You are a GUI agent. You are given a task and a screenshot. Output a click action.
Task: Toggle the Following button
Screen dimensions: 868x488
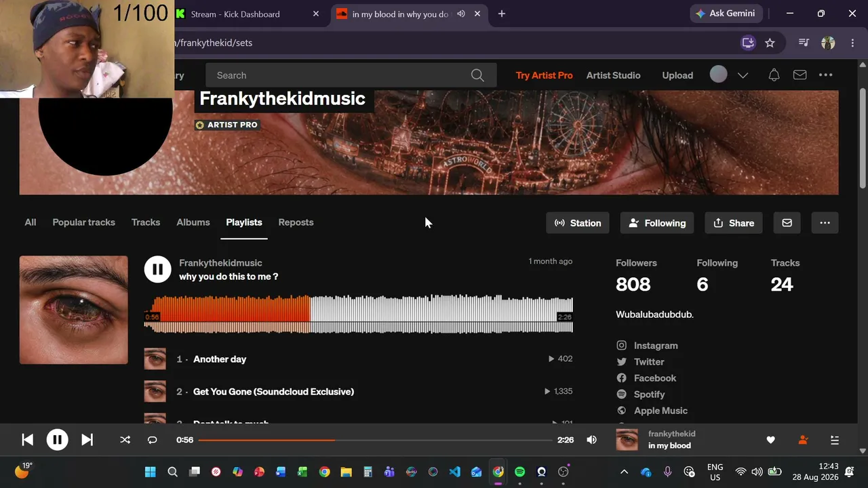click(657, 223)
